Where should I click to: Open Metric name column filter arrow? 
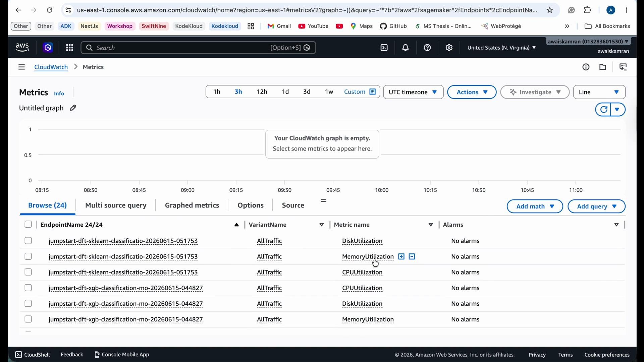point(431,225)
